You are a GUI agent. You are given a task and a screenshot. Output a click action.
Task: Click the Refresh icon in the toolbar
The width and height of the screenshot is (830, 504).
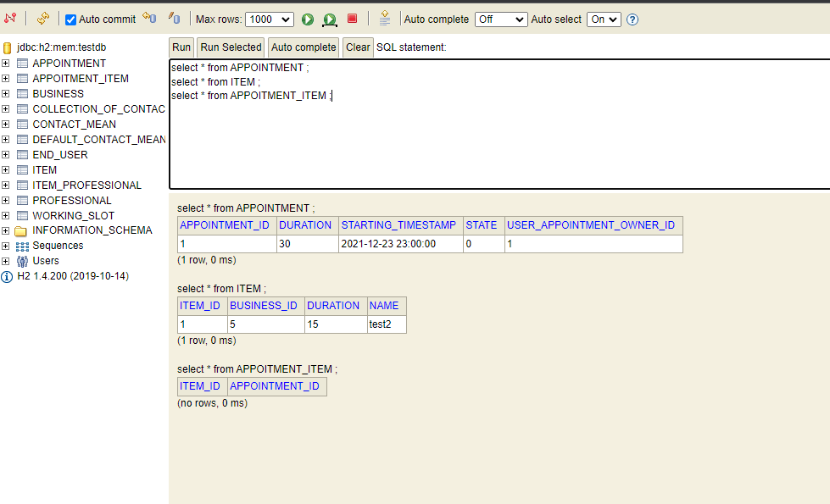point(43,19)
